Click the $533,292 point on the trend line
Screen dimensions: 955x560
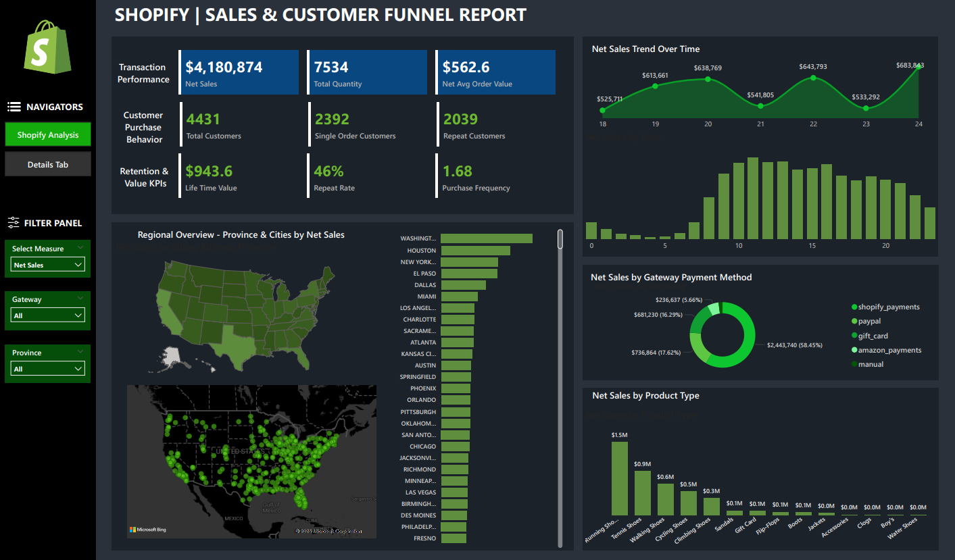pos(866,107)
